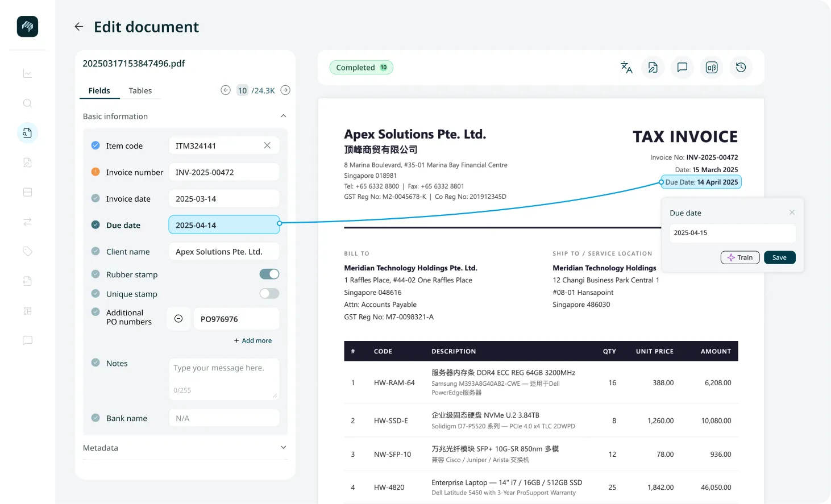Screen dimensions: 831x504
Task: Click the Completed status badge
Action: (362, 68)
